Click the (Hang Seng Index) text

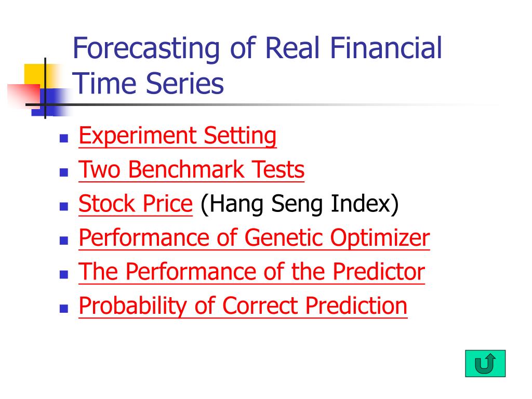coord(300,204)
